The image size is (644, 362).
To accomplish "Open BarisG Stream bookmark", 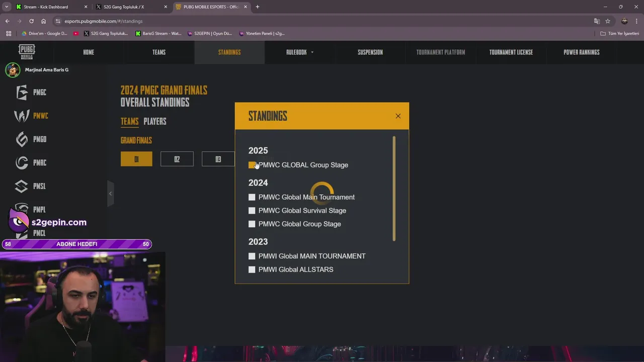I will [x=158, y=34].
